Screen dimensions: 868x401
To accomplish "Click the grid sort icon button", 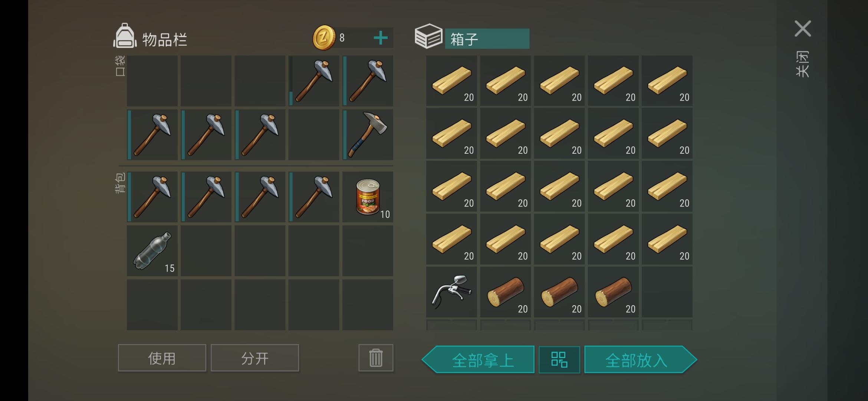I will coord(559,359).
